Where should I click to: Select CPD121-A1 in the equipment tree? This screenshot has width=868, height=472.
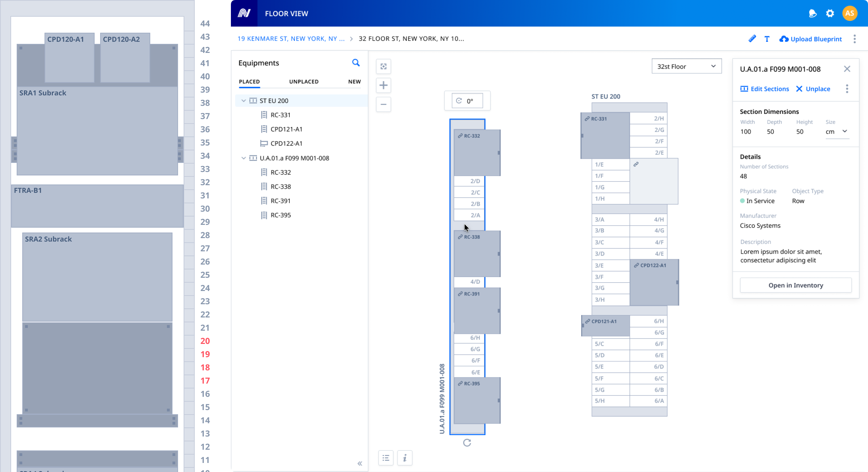286,129
